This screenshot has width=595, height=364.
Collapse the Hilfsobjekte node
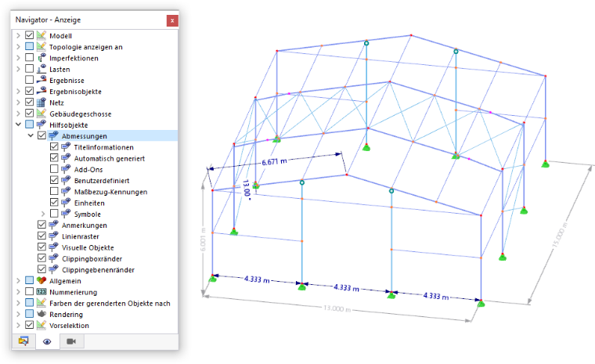click(18, 124)
